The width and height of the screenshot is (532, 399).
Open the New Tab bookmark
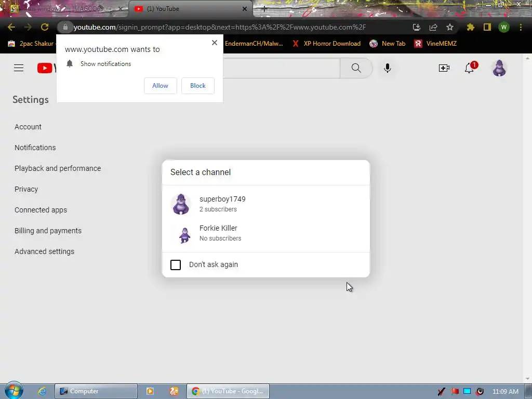(x=388, y=44)
